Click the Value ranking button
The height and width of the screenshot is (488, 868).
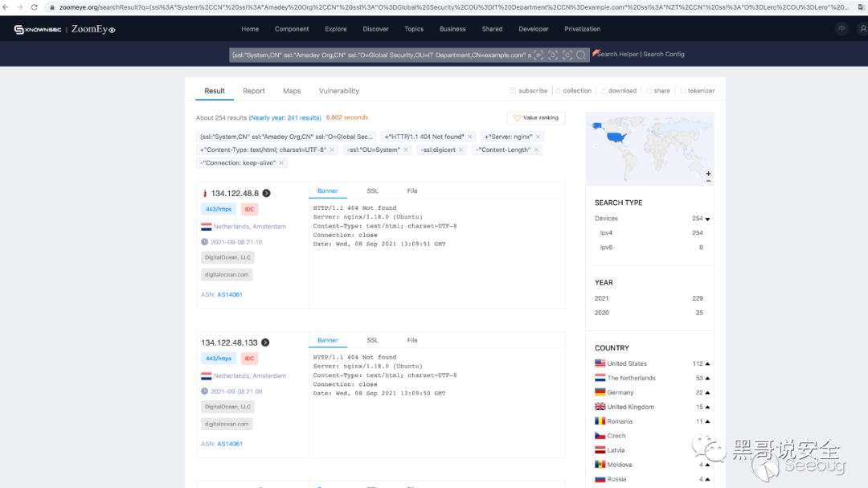pos(535,117)
